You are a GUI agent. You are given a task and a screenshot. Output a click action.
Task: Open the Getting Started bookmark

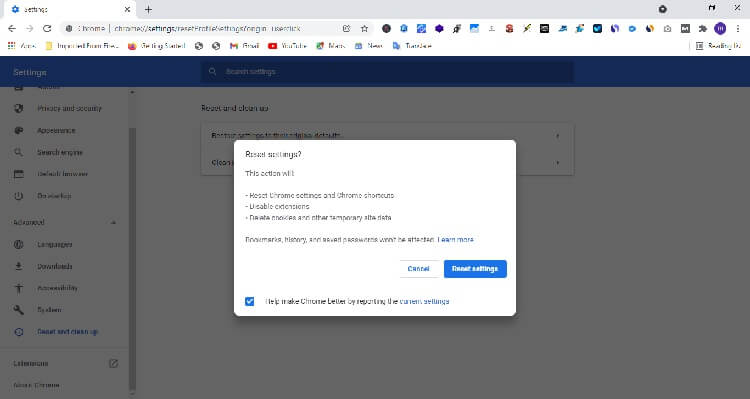[157, 46]
